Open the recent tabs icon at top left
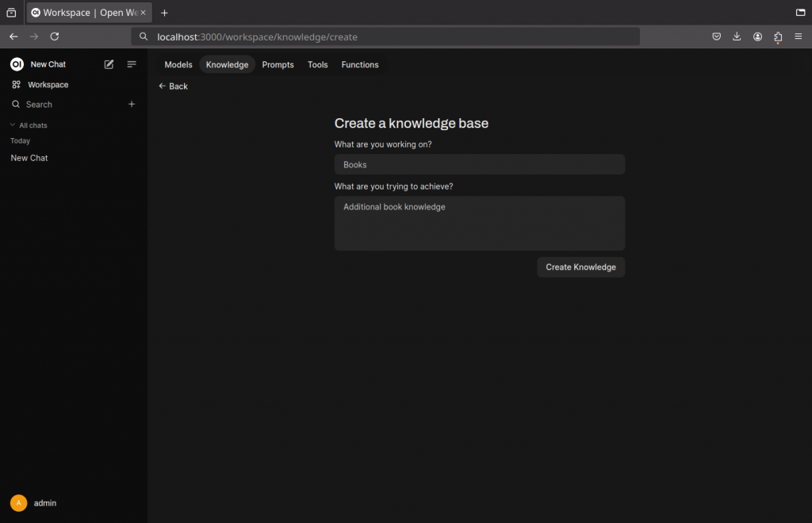Screen dimensions: 812x523 click(11, 13)
